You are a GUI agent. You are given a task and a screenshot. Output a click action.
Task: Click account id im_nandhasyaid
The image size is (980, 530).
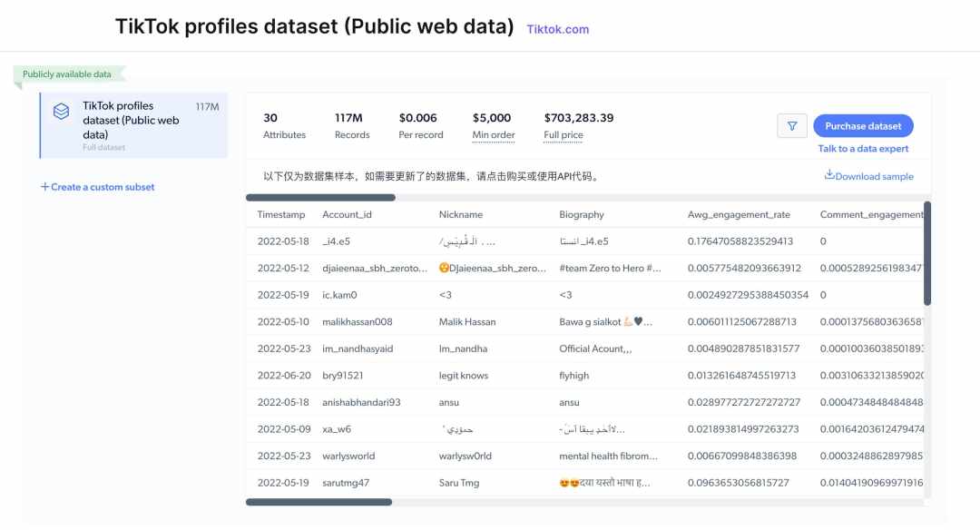coord(358,348)
